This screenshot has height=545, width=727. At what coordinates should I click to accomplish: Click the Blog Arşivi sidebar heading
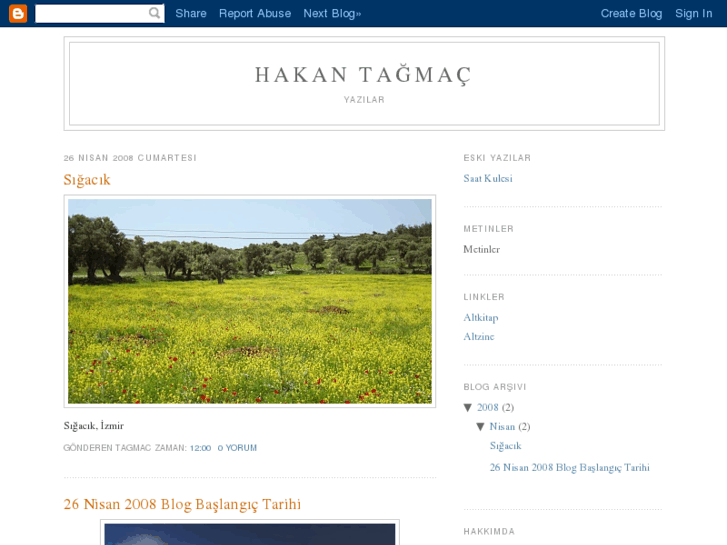(x=495, y=387)
